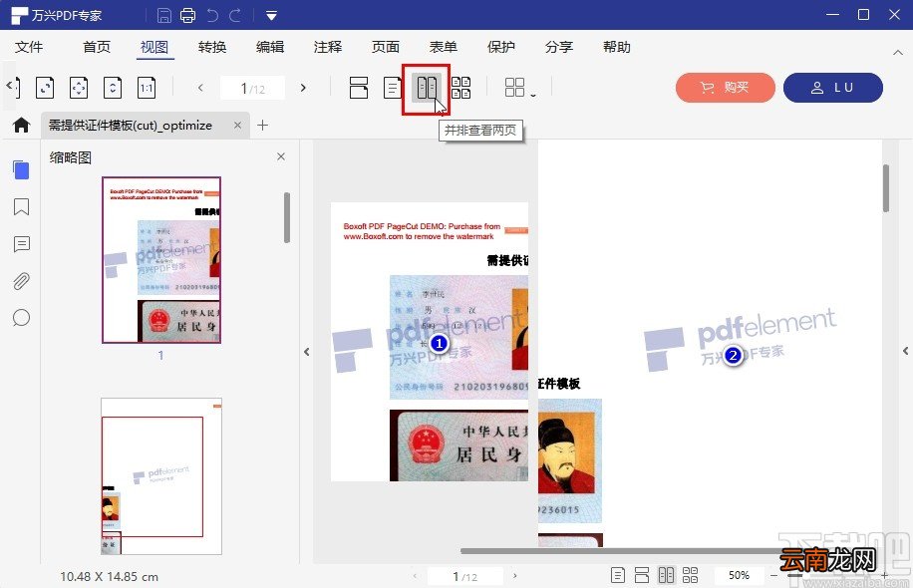This screenshot has height=588, width=913.
Task: Click the toolbar page number field
Action: point(253,88)
